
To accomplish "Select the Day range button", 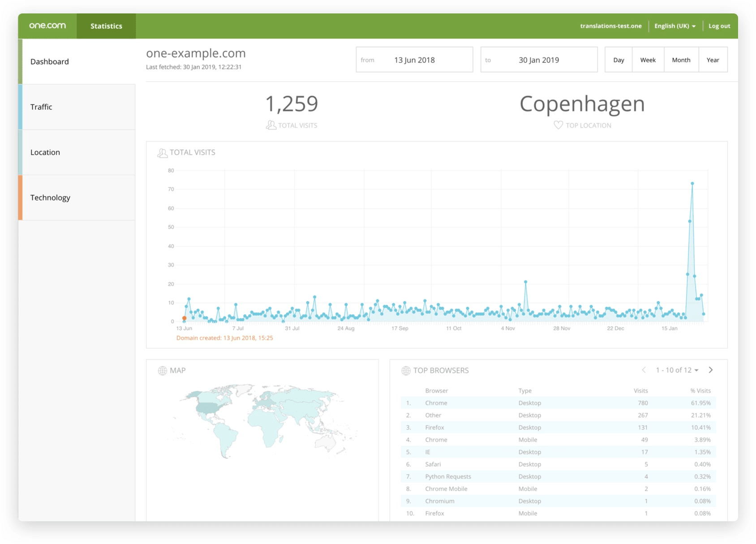I will tap(619, 60).
